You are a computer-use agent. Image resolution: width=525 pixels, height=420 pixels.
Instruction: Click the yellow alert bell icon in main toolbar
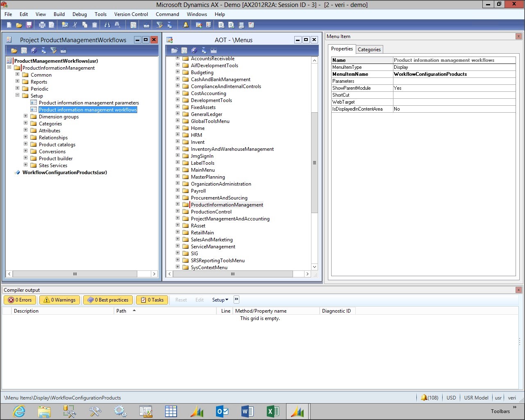[x=186, y=25]
